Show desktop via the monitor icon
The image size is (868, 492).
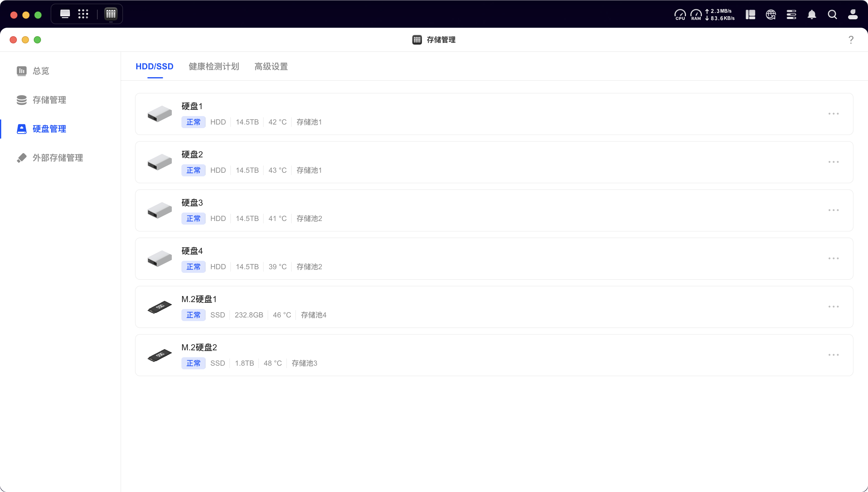[x=65, y=14]
